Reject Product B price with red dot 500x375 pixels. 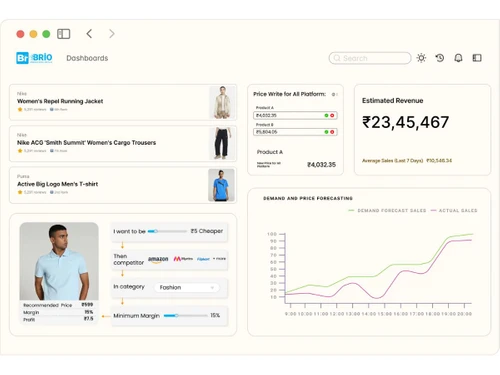pyautogui.click(x=332, y=132)
